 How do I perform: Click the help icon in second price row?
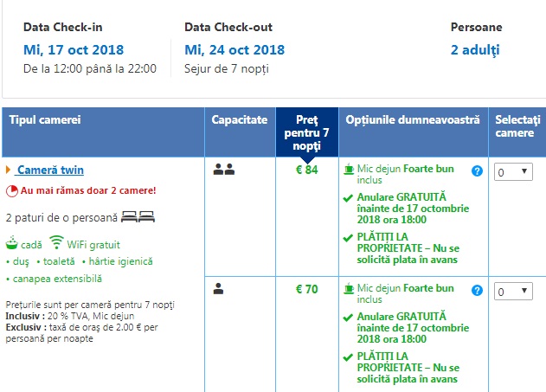coord(477,291)
